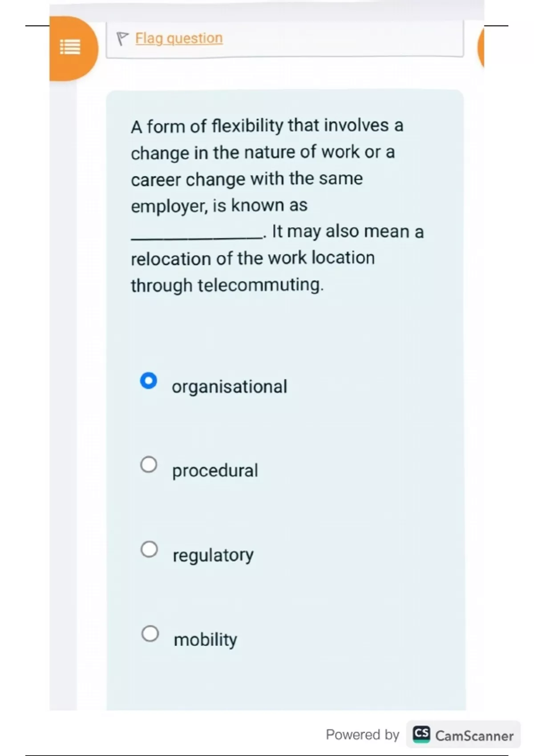The height and width of the screenshot is (756, 534).
Task: Choose the procedural radio button
Action: point(149,465)
